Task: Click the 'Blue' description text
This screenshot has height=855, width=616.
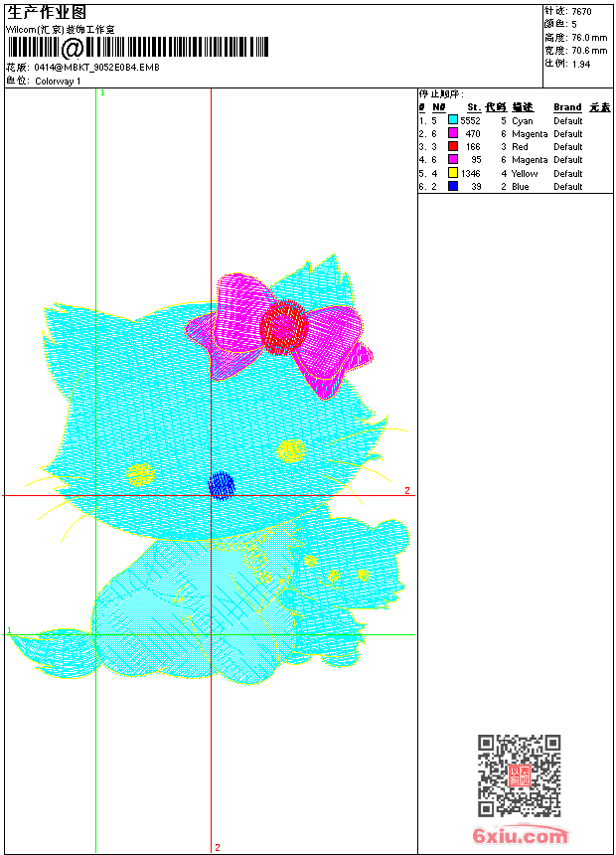Action: click(x=520, y=187)
